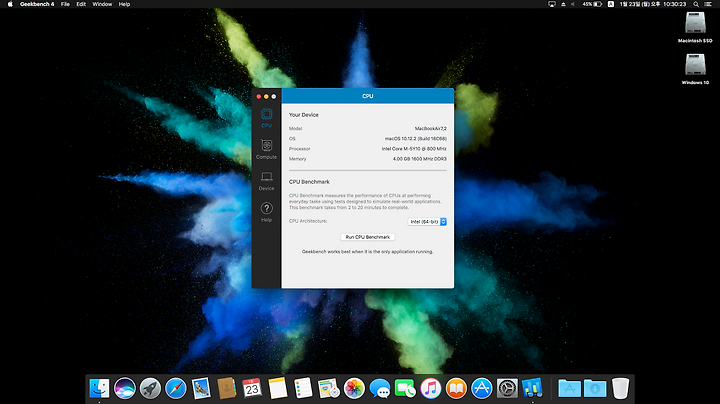This screenshot has height=404, width=720.
Task: Open System Preferences from the Dock
Action: point(507,388)
